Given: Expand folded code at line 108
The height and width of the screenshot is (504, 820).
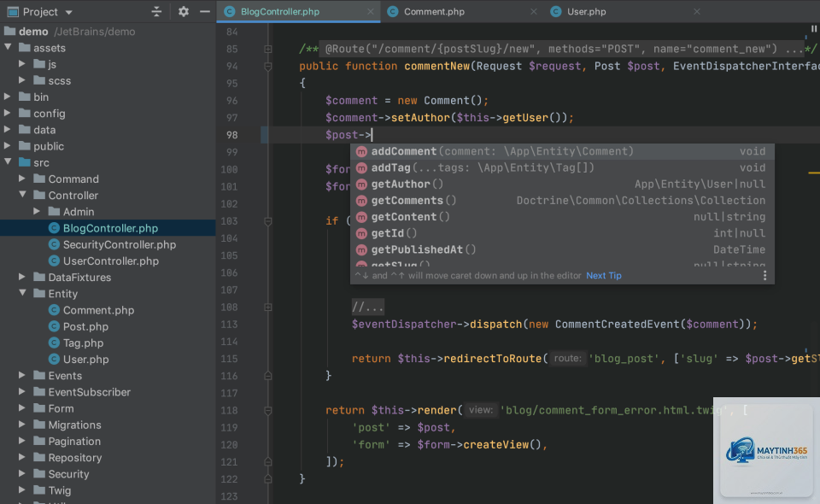Looking at the screenshot, I should pos(267,307).
